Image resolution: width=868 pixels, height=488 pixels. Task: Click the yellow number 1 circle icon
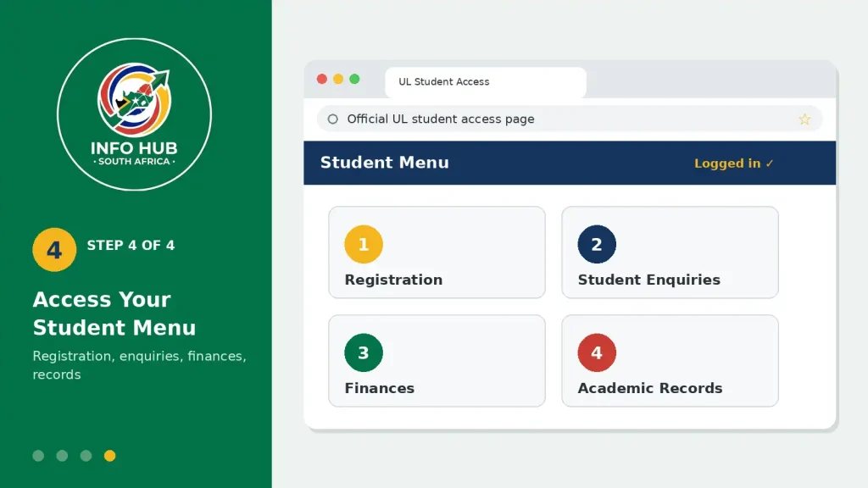[x=364, y=244]
